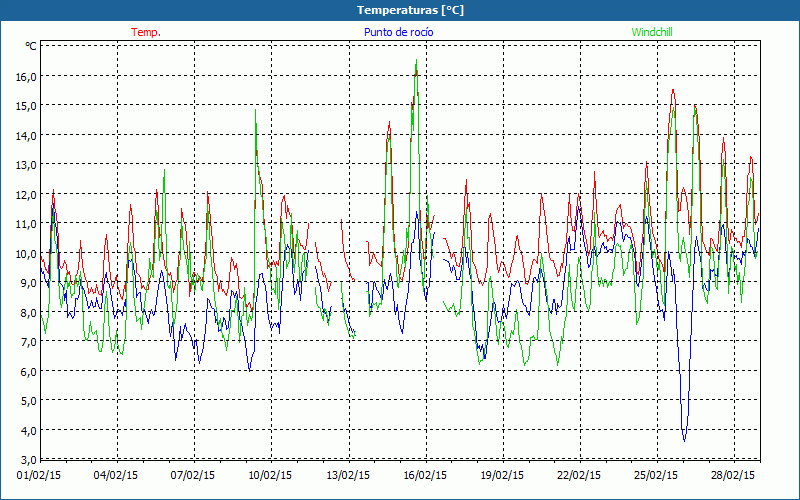
Task: Click the 13,0 y-axis value
Action: click(x=26, y=165)
